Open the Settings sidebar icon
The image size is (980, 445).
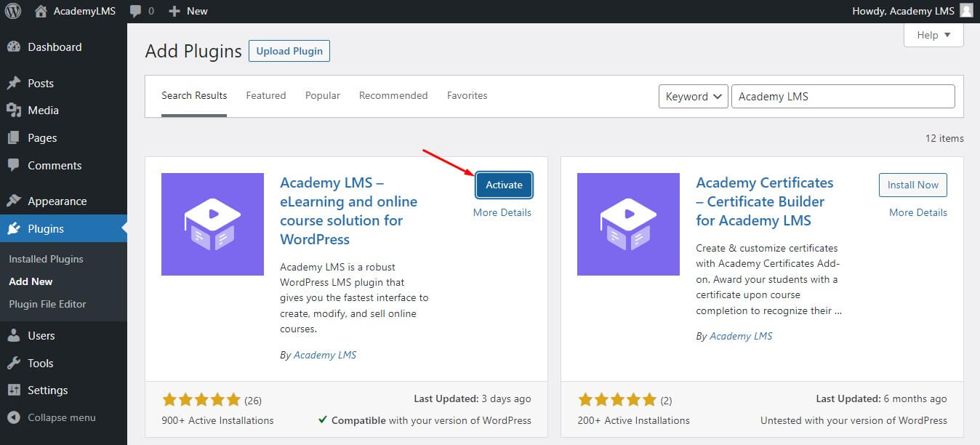click(x=16, y=390)
